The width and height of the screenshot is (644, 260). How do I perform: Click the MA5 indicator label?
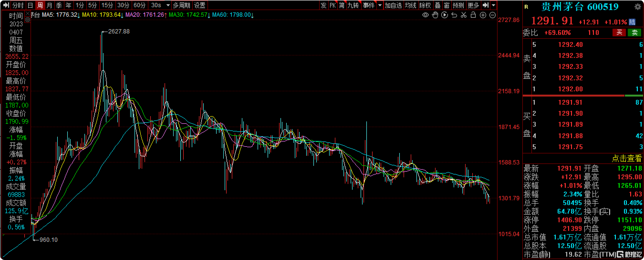[x=61, y=15]
